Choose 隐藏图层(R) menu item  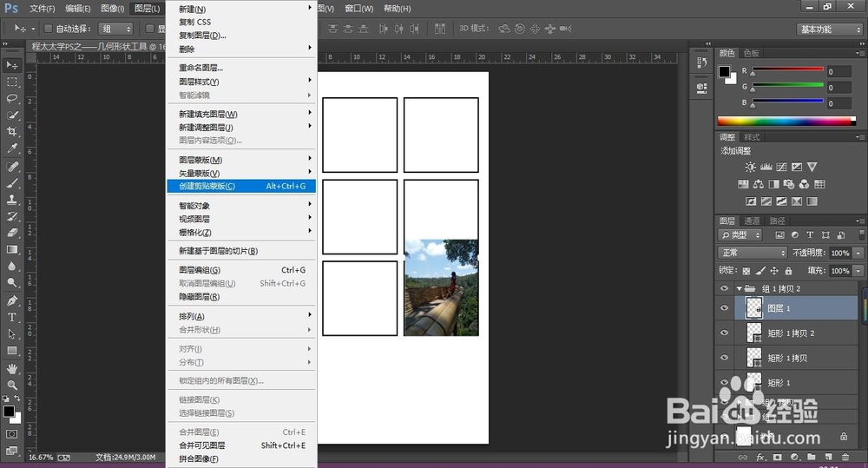pyautogui.click(x=241, y=297)
